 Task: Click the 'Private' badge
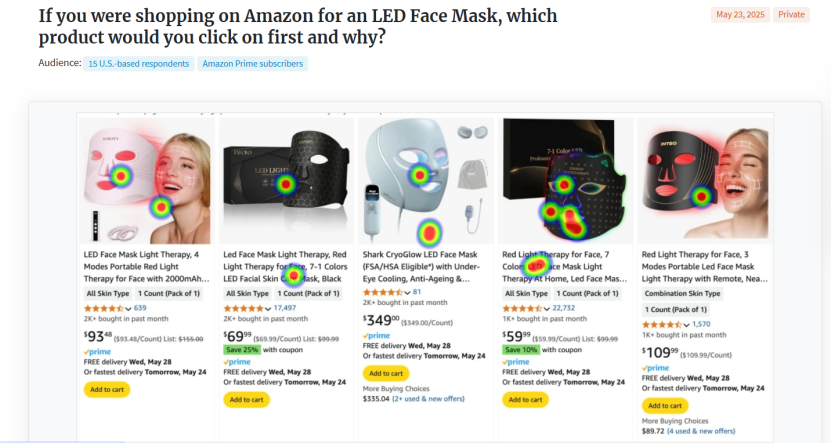pos(791,14)
